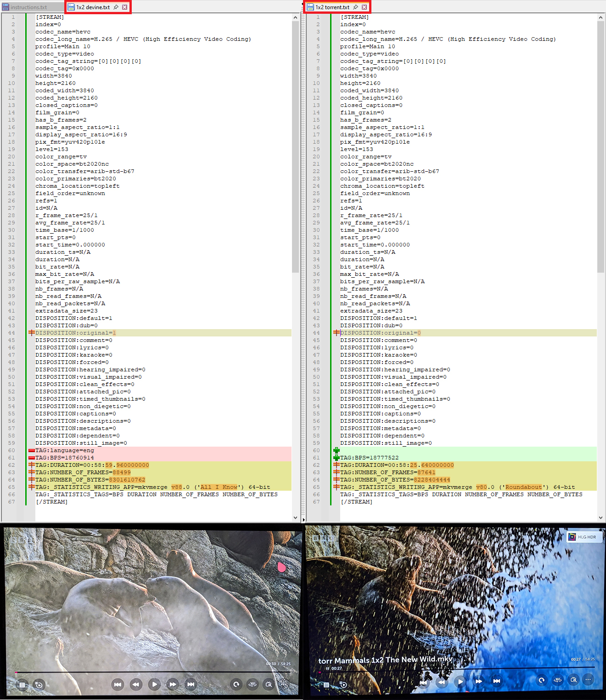Click 'profile=Main 10' in the devine pane

[x=63, y=46]
